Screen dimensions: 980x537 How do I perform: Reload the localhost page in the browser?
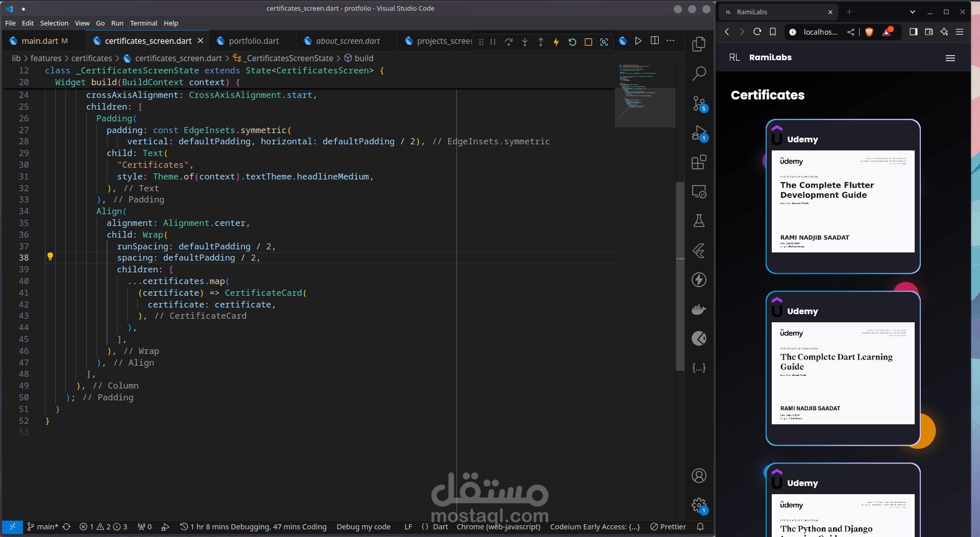tap(757, 32)
